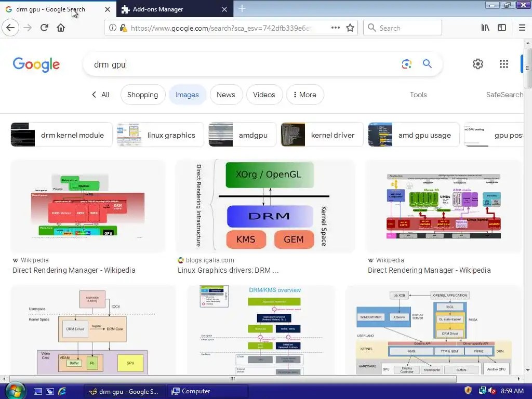Select the amd gpu usage suggestion chip

click(x=414, y=135)
